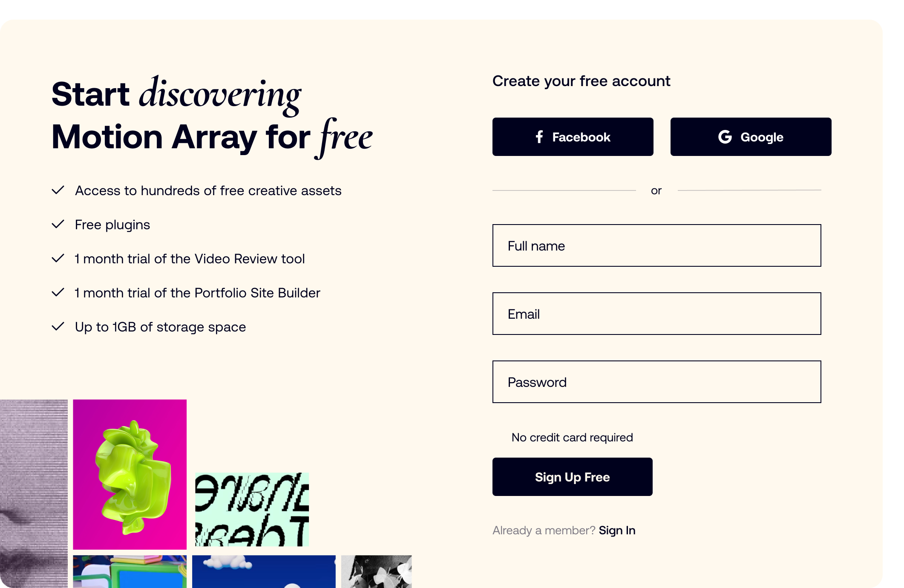Focus the Full name input field
This screenshot has height=588, width=904.
(656, 245)
